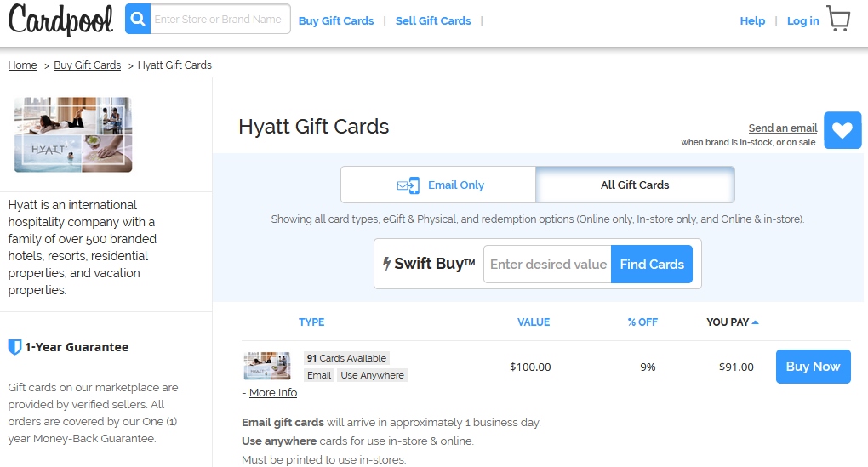Open the More Info link
This screenshot has height=467, width=868.
[x=273, y=392]
